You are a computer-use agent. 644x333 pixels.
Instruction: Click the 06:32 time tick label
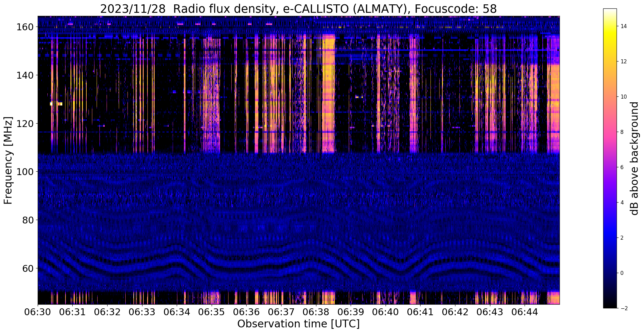[x=107, y=312]
